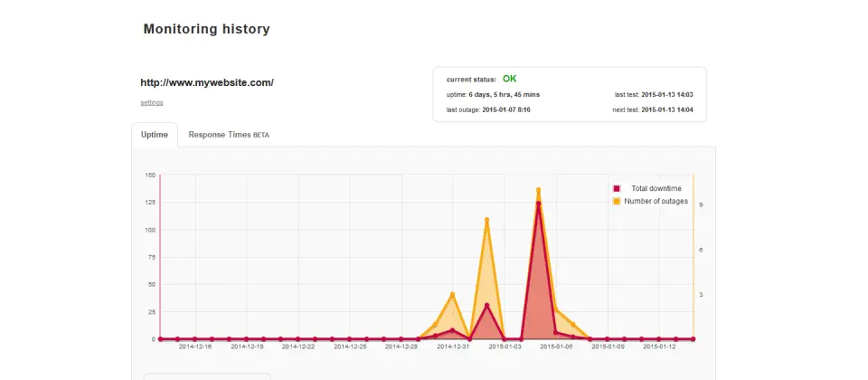This screenshot has width=868, height=380.
Task: Click the last outage 2015-01-07 8:16 value
Action: (506, 109)
